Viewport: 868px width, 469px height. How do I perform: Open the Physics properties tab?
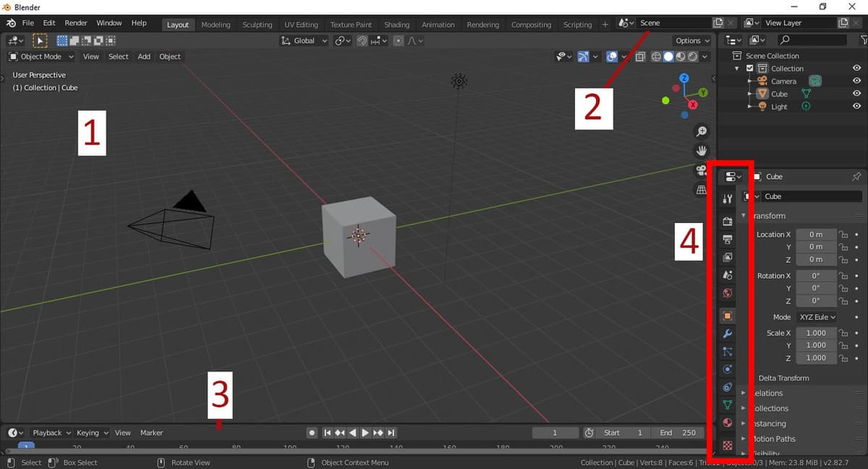click(728, 369)
